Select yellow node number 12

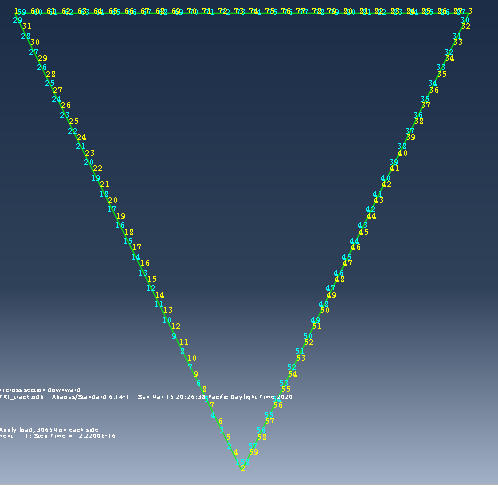(x=176, y=326)
